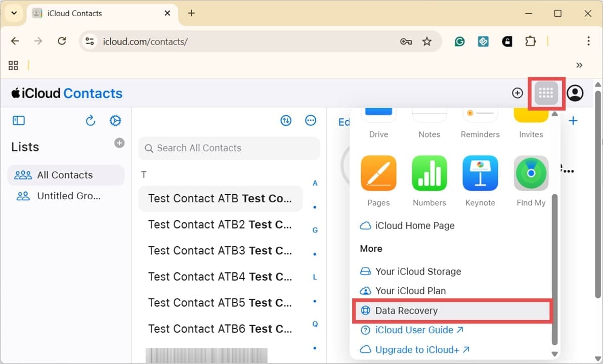Viewport: 603px width, 364px height.
Task: Select the All Contacts list
Action: click(x=66, y=175)
